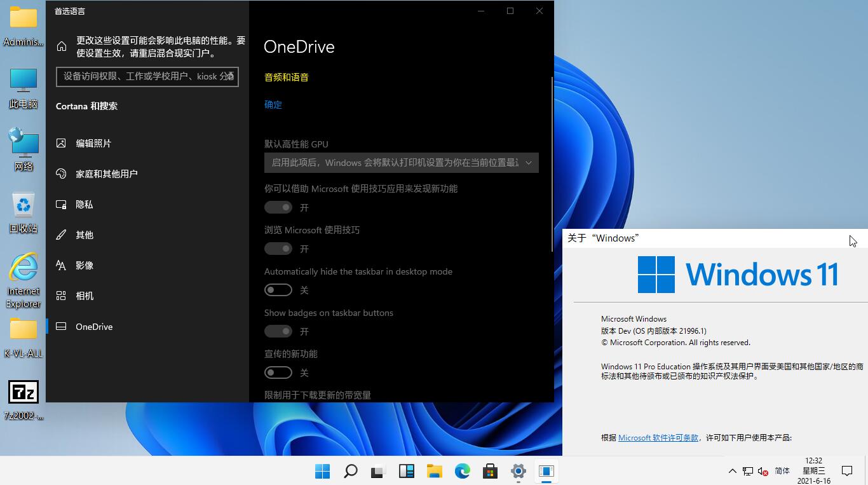Click the 影像 sidebar icon
868x485 pixels.
[61, 265]
